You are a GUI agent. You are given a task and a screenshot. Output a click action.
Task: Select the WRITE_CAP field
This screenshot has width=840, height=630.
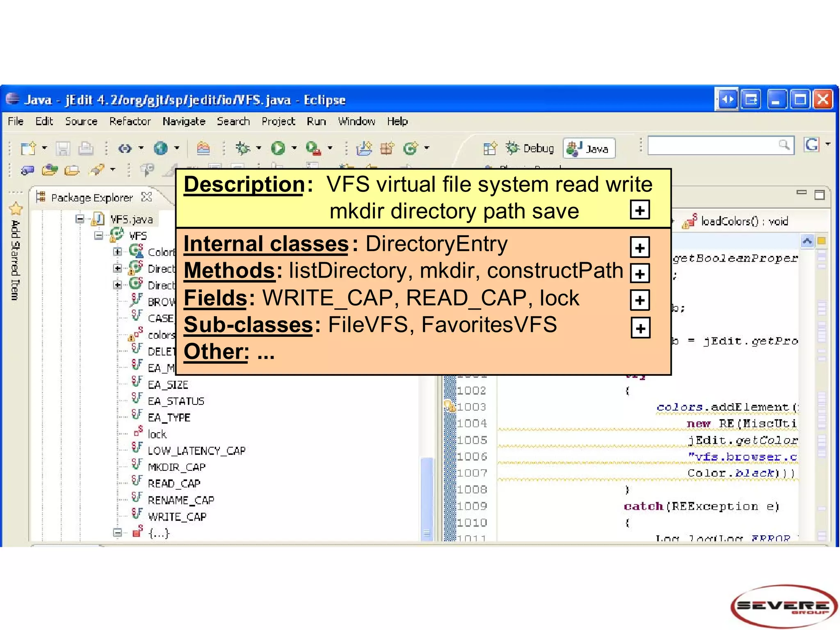(x=177, y=517)
